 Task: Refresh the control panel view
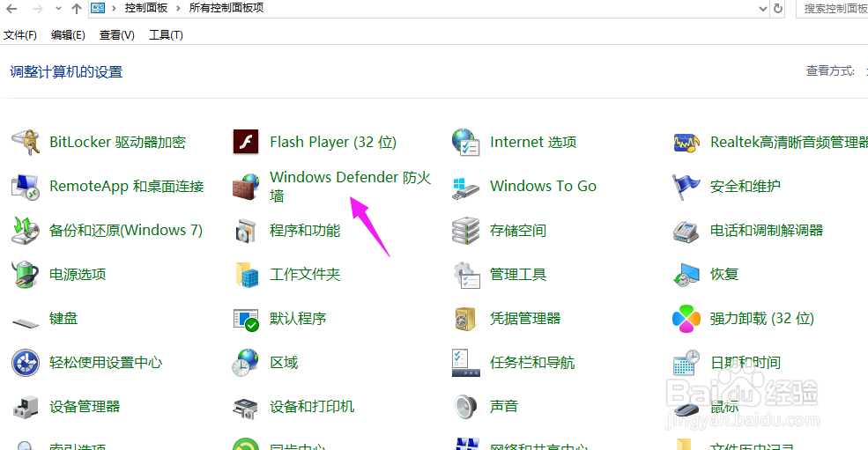click(x=778, y=8)
